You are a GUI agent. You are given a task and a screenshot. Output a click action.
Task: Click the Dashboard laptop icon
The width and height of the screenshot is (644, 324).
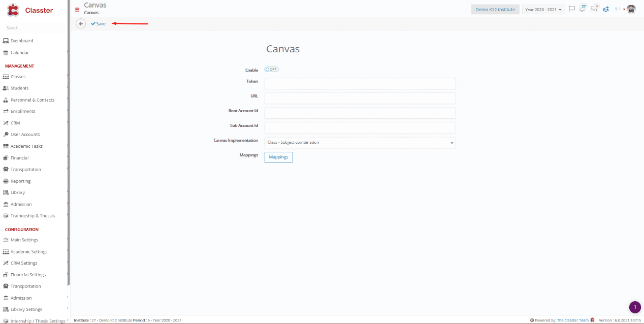(6, 41)
